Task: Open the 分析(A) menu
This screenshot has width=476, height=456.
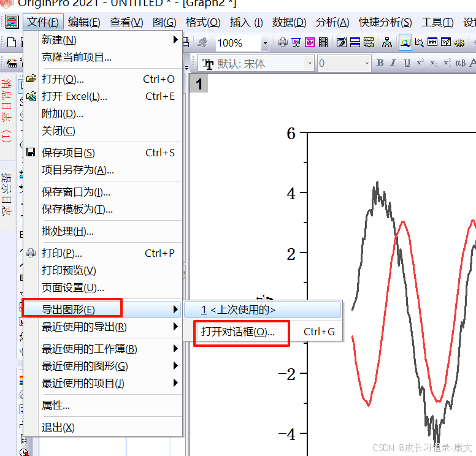Action: [332, 22]
